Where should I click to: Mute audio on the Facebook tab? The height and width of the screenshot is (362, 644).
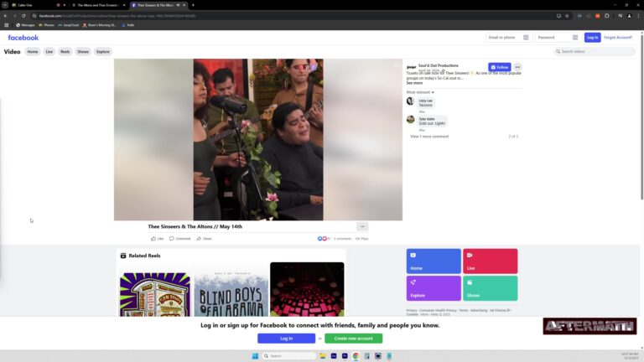178,5
